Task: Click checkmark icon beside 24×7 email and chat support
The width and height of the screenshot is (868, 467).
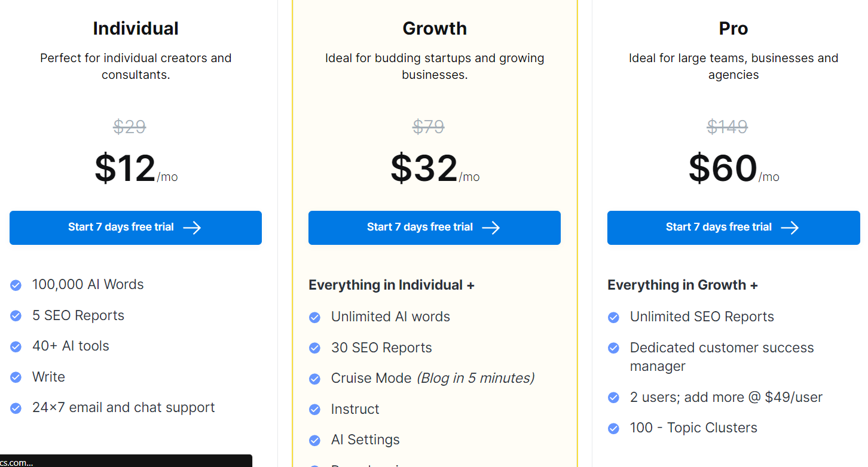Action: click(16, 408)
